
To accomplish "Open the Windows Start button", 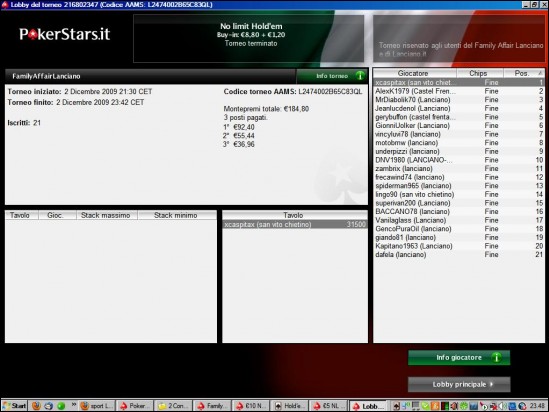I will (x=14, y=406).
